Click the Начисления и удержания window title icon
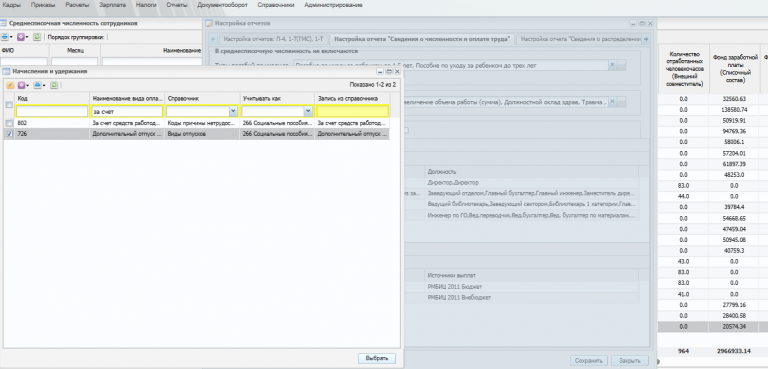 (7, 72)
